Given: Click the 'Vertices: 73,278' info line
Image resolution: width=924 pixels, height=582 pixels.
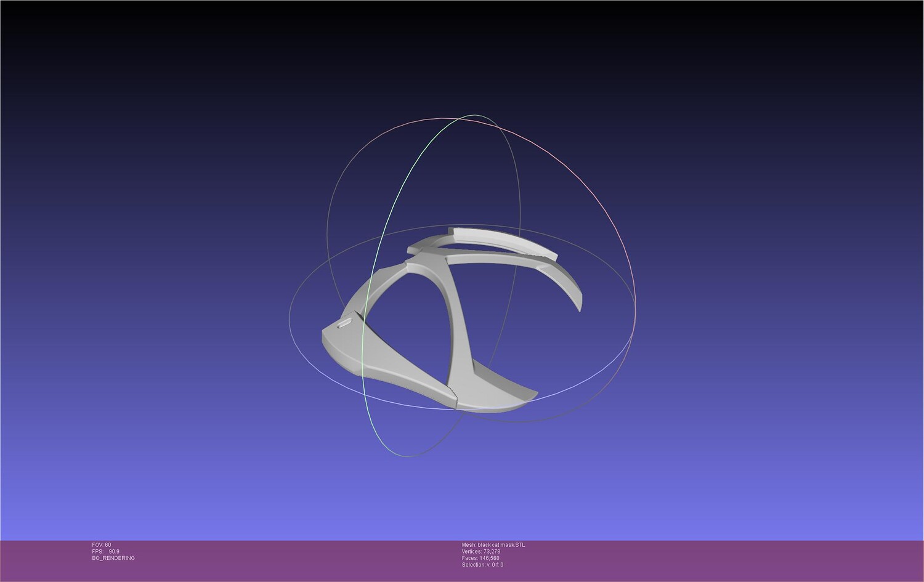Looking at the screenshot, I should coord(481,552).
